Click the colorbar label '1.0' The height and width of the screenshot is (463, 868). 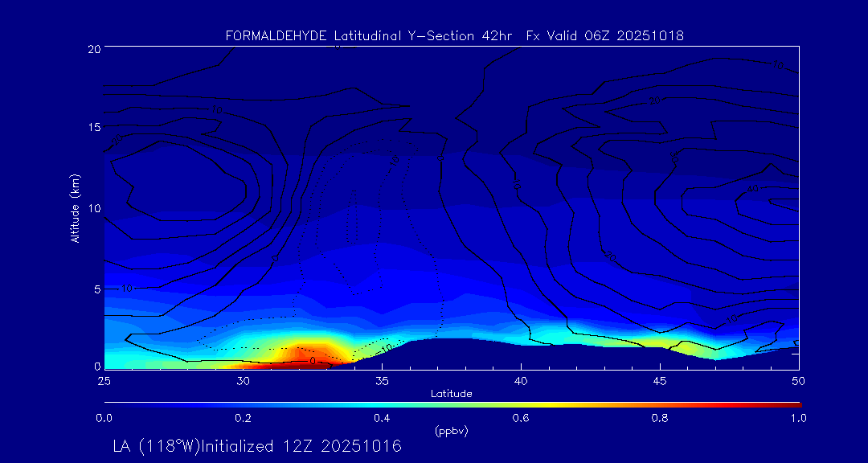(x=798, y=418)
